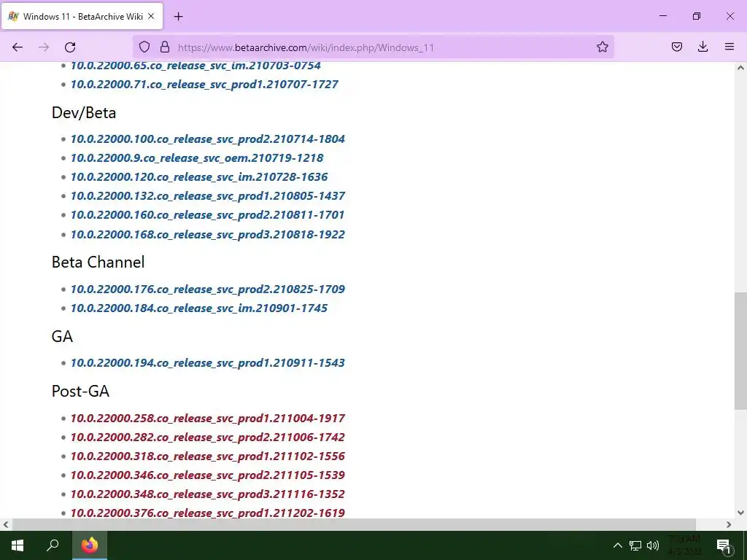Image resolution: width=747 pixels, height=560 pixels.
Task: Open the taskbar clock and date
Action: (684, 545)
